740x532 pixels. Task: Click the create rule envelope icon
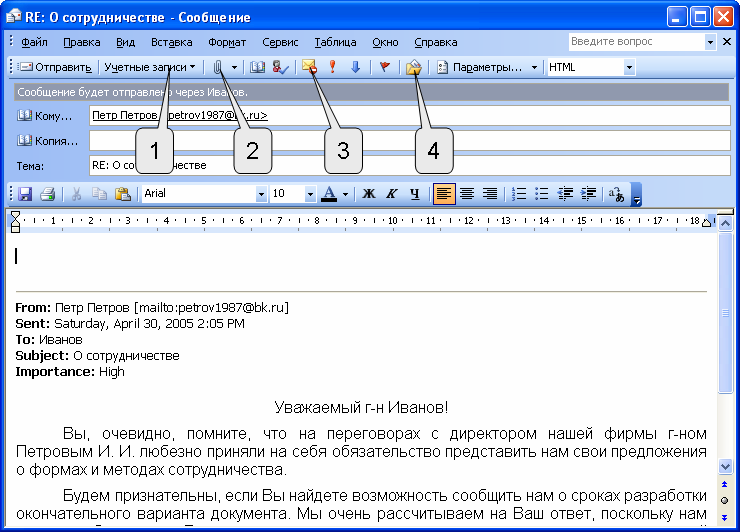coord(413,67)
